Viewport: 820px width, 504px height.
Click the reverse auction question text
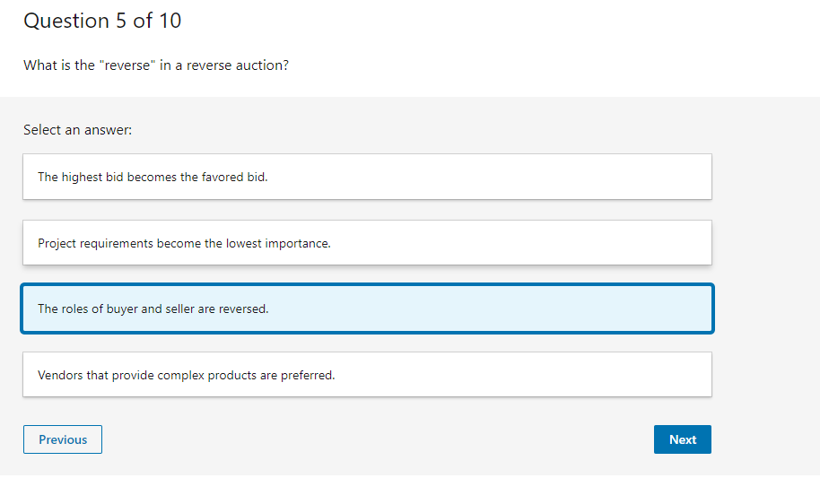click(156, 65)
